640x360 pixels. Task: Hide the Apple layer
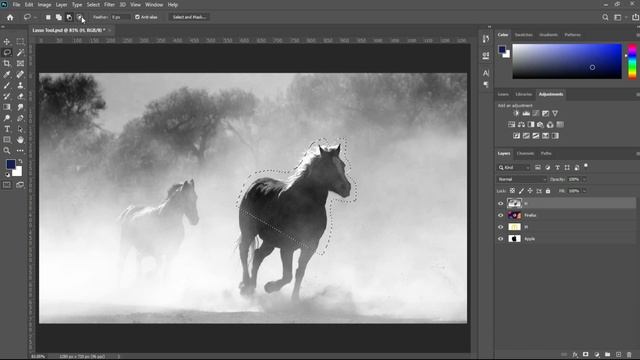(500, 239)
